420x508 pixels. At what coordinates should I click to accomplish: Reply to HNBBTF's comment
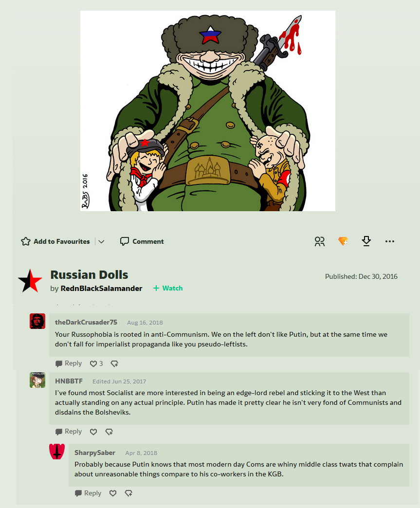pos(69,432)
